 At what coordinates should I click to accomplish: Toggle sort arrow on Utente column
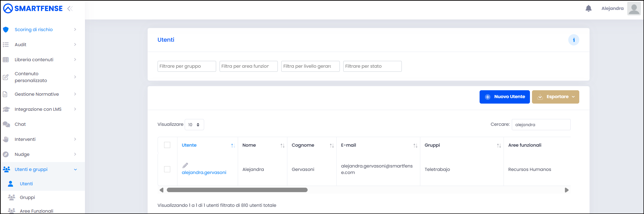pos(233,146)
